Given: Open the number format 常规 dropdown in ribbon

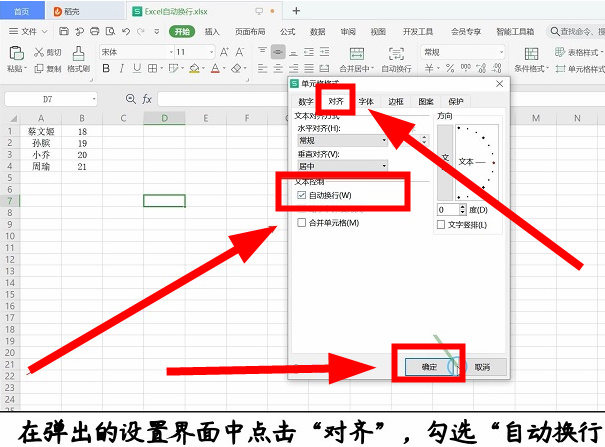Looking at the screenshot, I should (x=501, y=52).
